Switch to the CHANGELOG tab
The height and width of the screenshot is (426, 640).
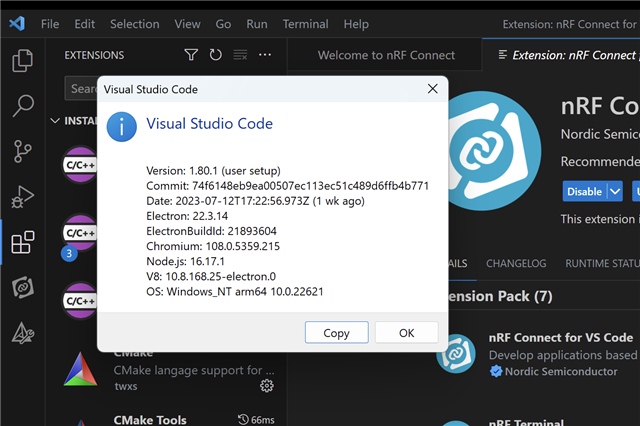tap(516, 263)
